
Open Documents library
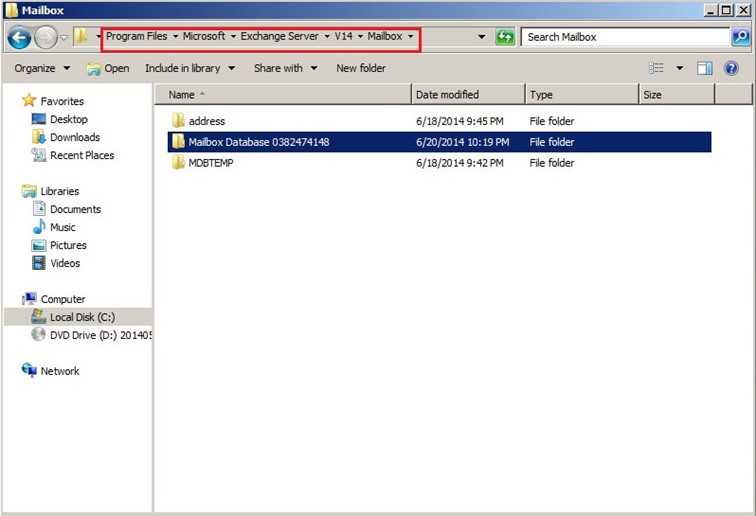click(x=75, y=209)
